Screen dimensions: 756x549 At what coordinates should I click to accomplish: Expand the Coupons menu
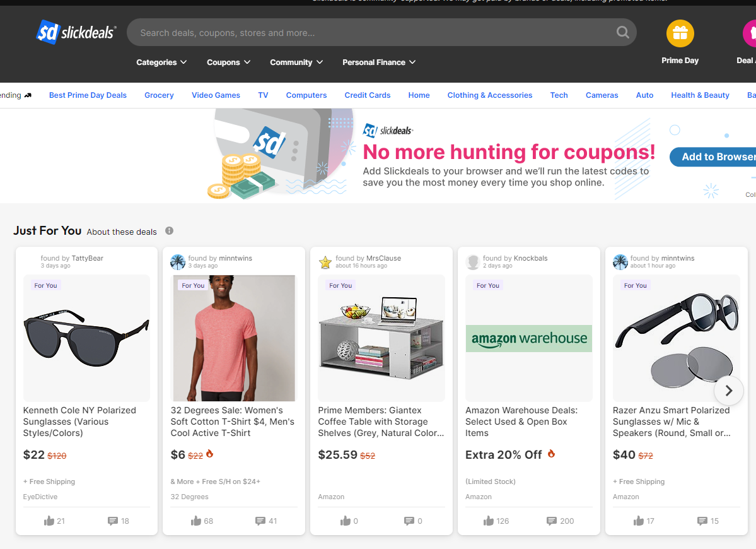228,62
